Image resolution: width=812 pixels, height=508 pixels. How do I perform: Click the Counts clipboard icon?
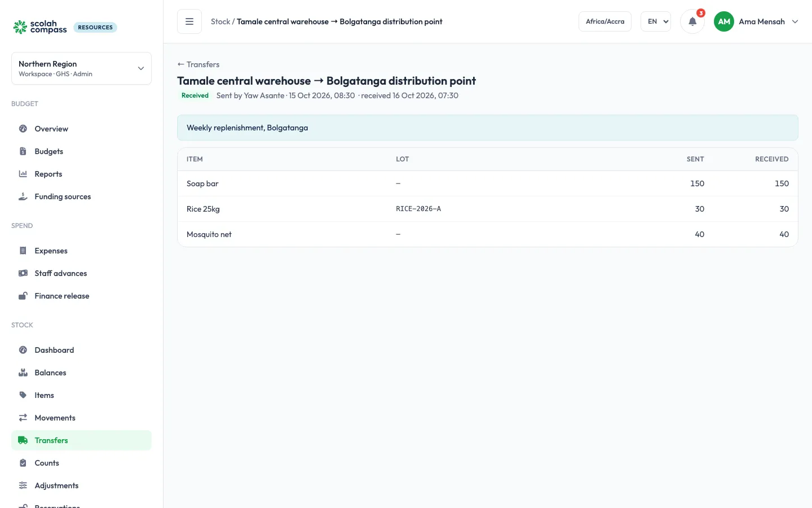23,463
